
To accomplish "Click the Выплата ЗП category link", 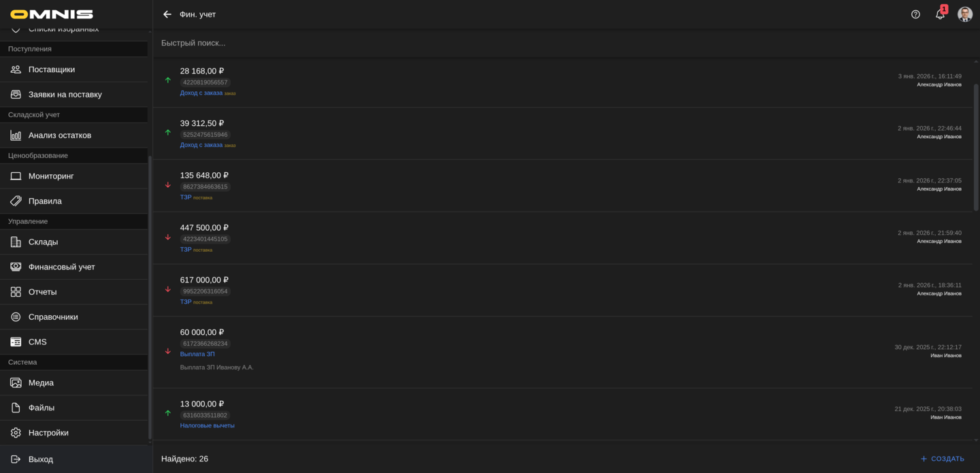I will point(197,354).
